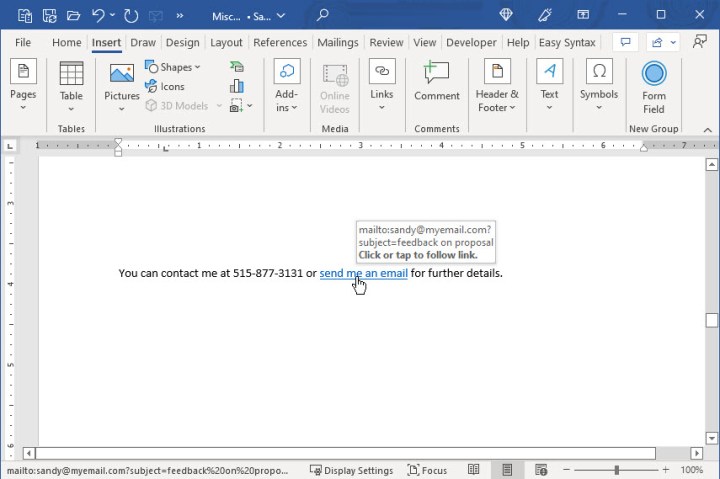Open the Mailings tab
Viewport: 720px width, 479px height.
pyautogui.click(x=337, y=43)
